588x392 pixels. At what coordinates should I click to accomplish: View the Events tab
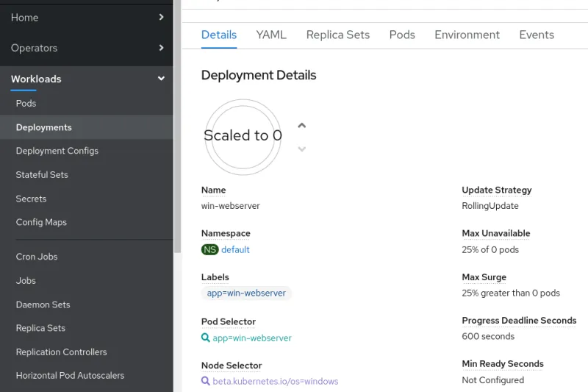(x=537, y=35)
